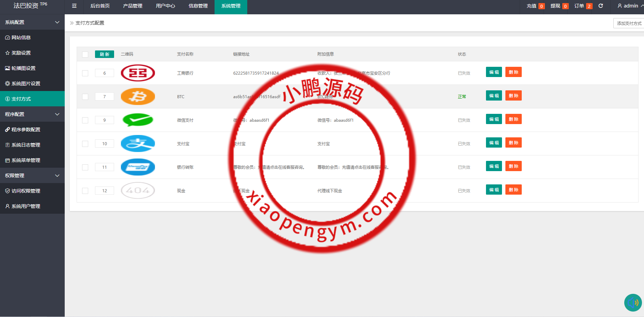Select the 奖励设置 star icon
Viewport: 644px width, 317px height.
coord(7,53)
